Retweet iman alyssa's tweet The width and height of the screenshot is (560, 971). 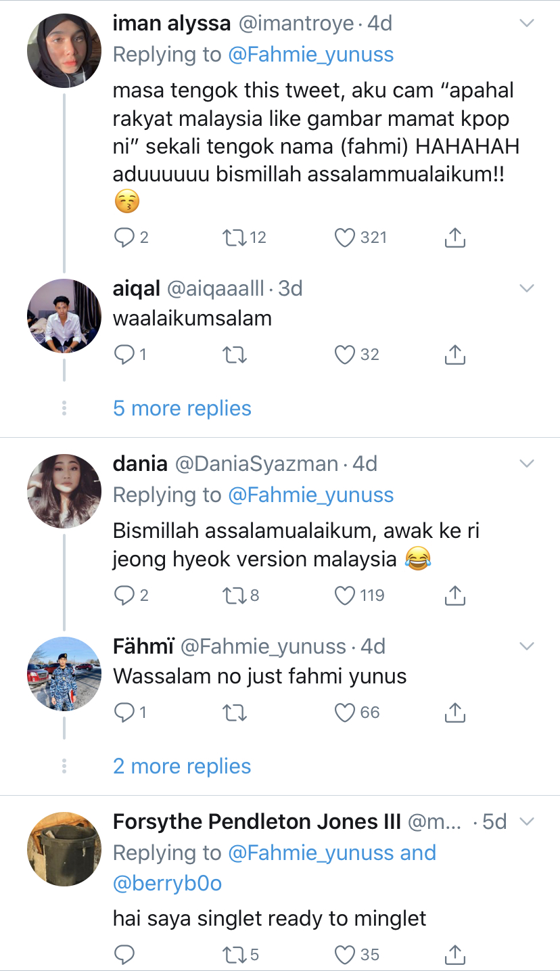coord(234,238)
